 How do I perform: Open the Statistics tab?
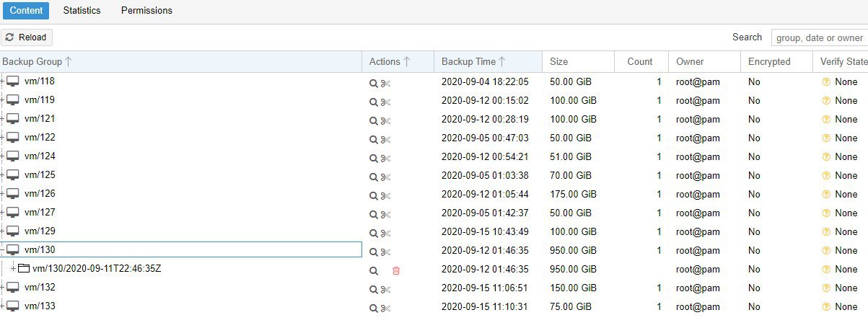coord(82,11)
